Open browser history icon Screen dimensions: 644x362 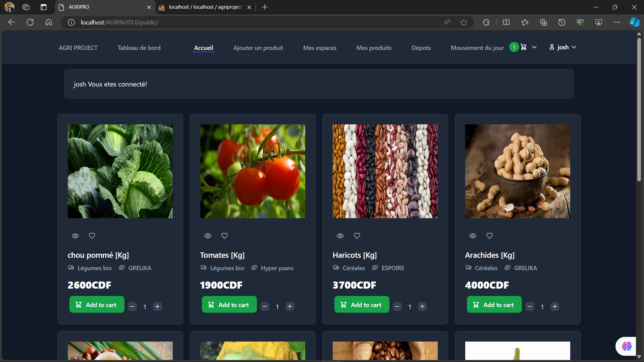(x=562, y=22)
